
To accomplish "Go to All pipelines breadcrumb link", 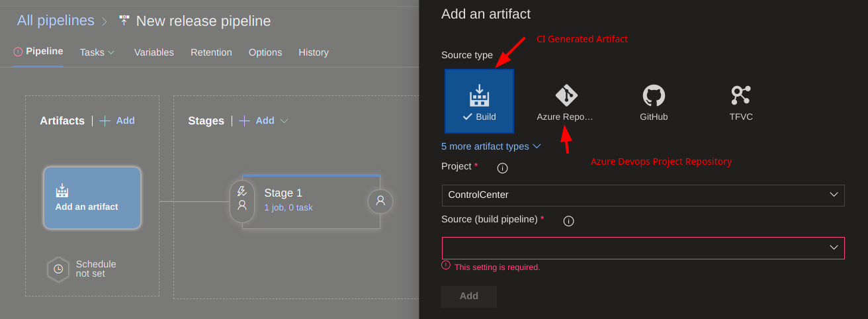I will [56, 21].
